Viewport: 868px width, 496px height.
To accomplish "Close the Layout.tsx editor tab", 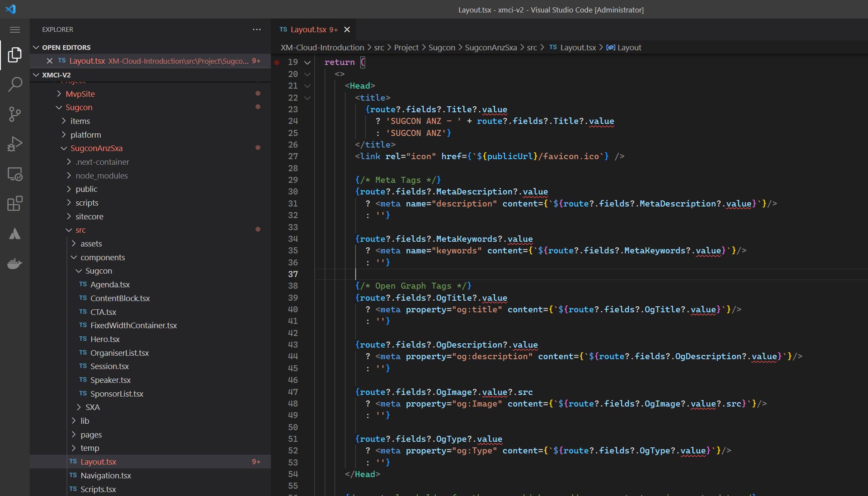I will (347, 30).
